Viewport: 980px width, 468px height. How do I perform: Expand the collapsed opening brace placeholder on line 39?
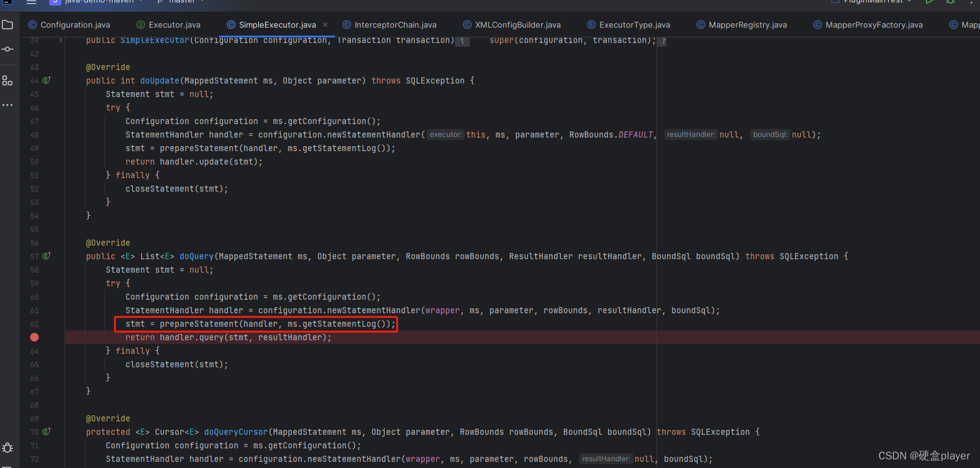coord(462,41)
